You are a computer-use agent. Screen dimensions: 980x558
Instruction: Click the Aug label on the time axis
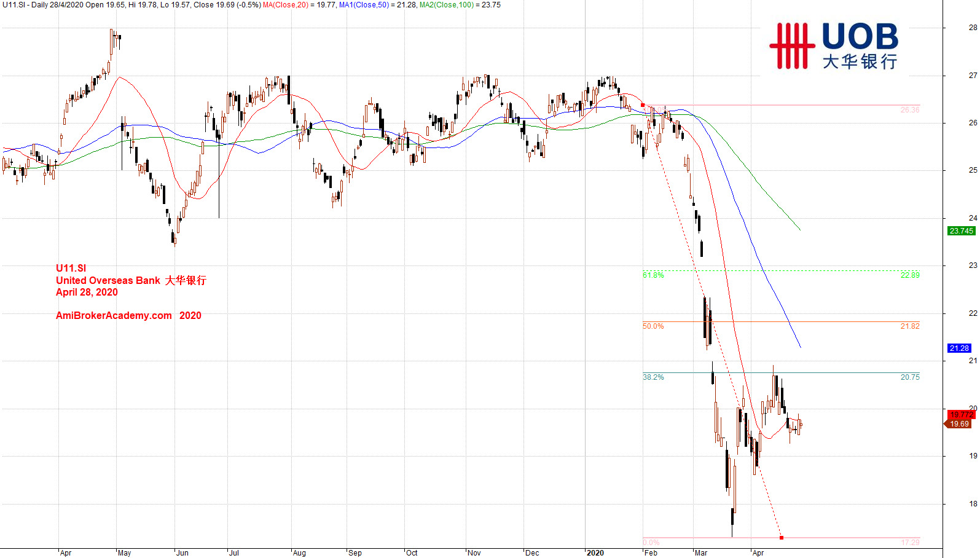299,553
